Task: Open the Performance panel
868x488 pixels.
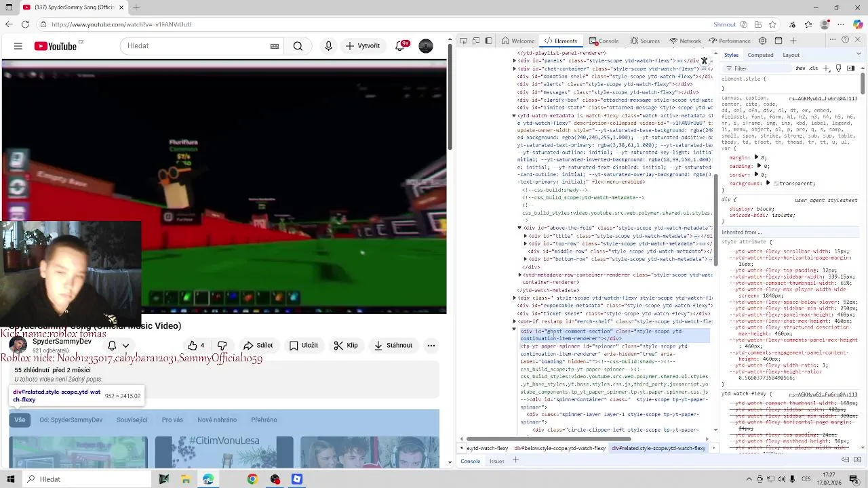Action: tap(730, 41)
